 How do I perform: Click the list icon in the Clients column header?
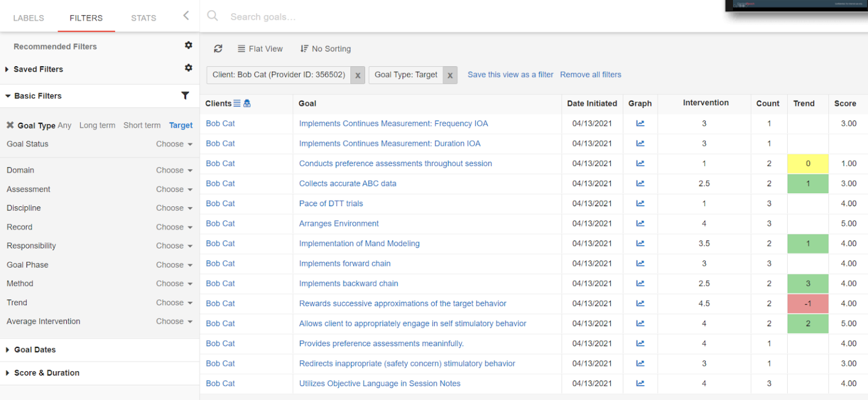tap(237, 103)
